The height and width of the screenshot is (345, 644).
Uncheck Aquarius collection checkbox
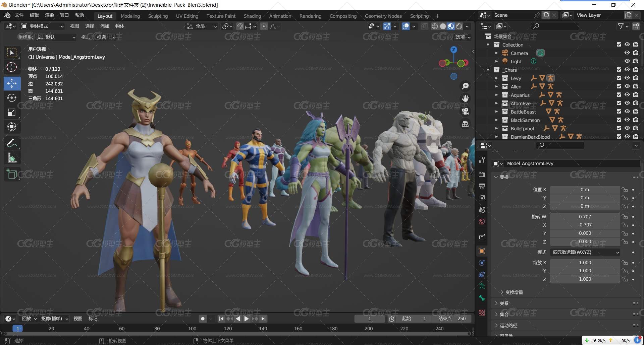tap(619, 94)
